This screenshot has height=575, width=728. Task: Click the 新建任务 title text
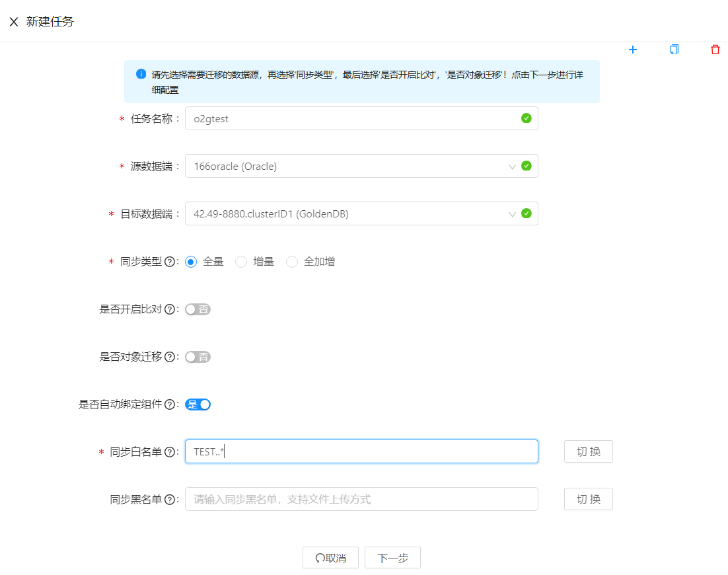[50, 21]
